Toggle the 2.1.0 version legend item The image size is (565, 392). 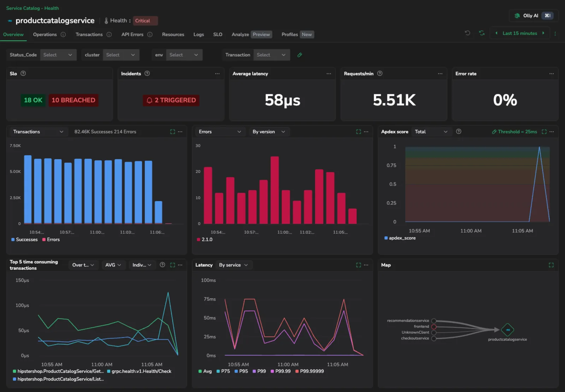204,240
